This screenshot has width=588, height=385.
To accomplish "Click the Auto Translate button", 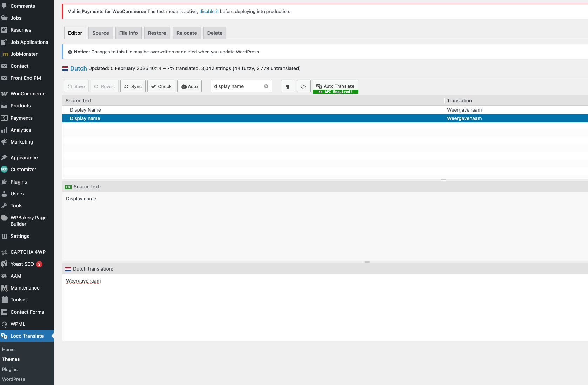I will coord(335,87).
